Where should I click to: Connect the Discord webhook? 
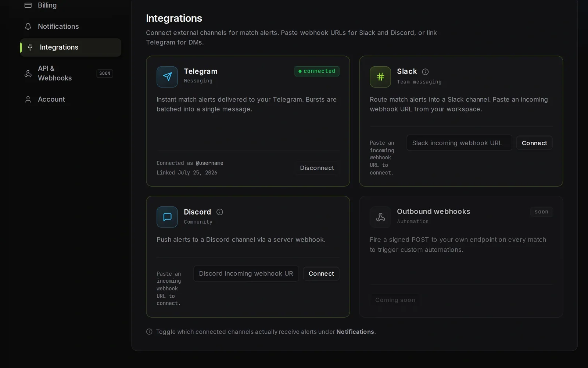321,273
